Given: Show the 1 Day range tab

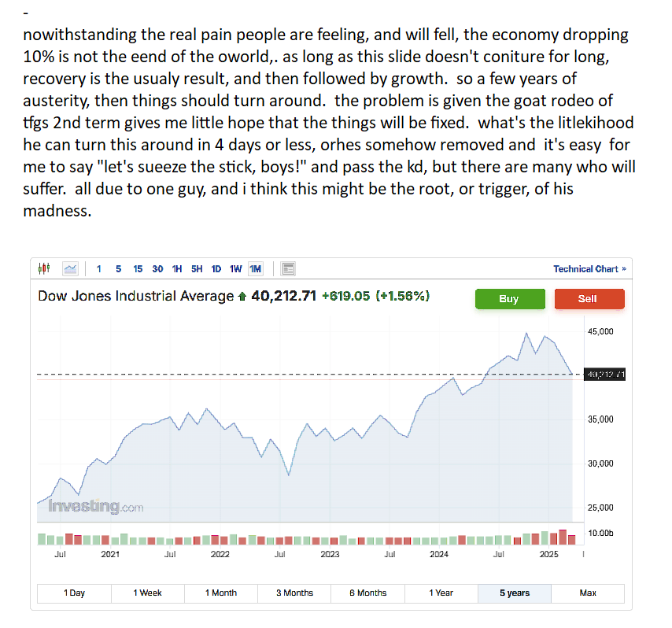Looking at the screenshot, I should click(x=74, y=593).
